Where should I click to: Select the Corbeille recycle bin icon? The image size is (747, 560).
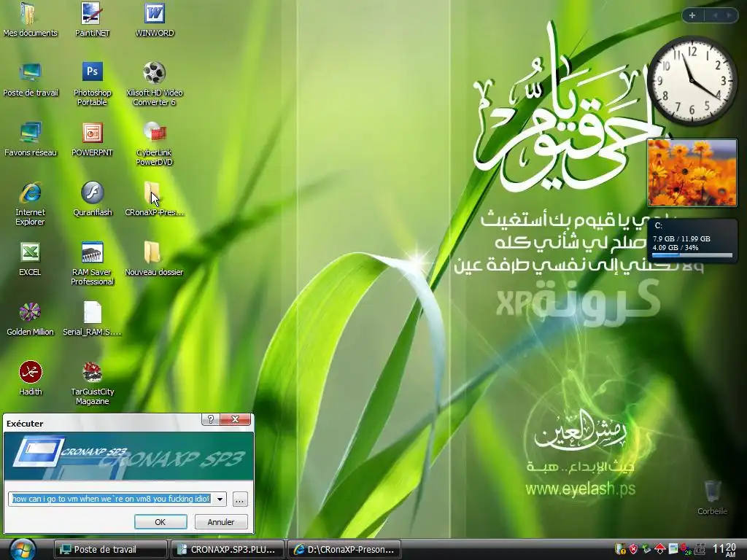click(712, 498)
